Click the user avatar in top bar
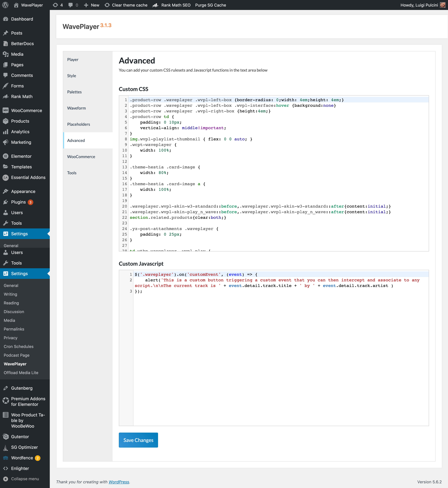448x488 pixels. coord(442,5)
